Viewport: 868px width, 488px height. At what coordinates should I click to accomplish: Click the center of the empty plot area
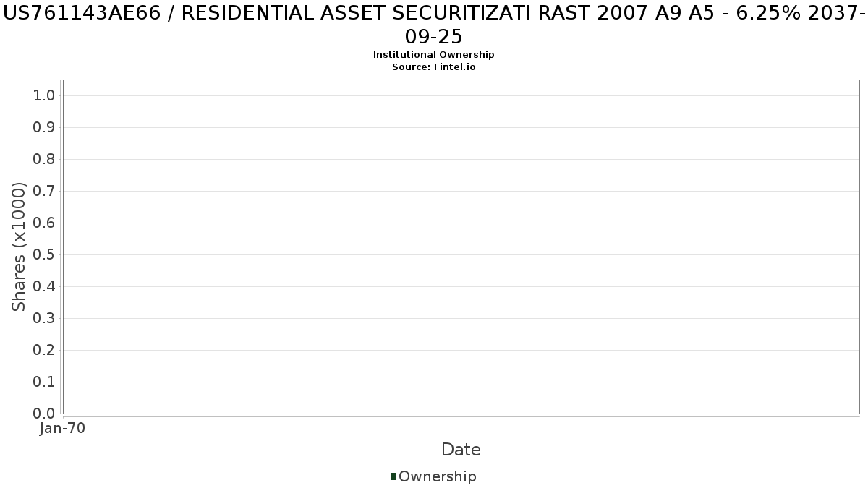pos(461,247)
